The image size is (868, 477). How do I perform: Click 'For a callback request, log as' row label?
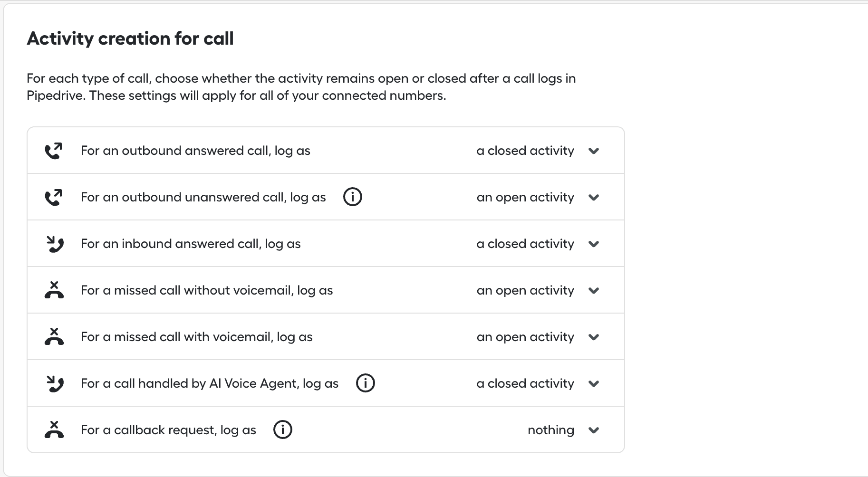(x=168, y=430)
